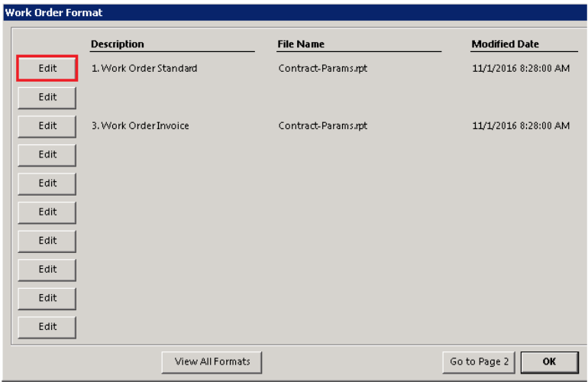Click Edit for Work Order Standard

point(47,69)
